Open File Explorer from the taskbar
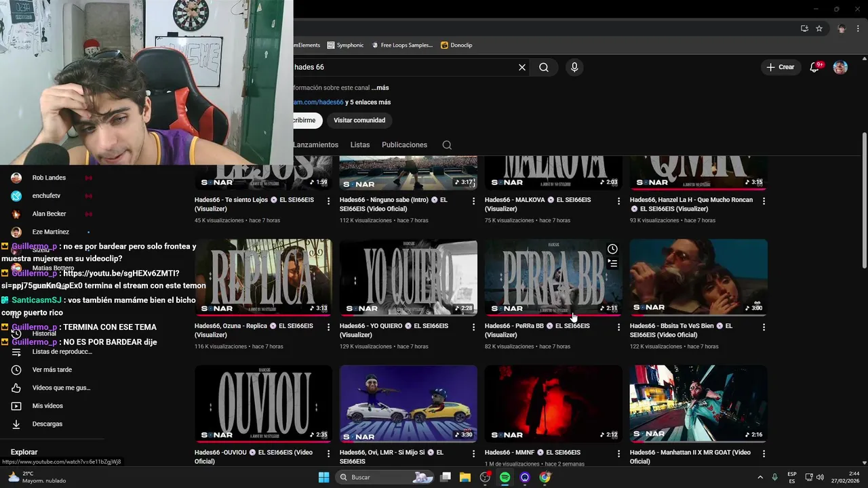 pyautogui.click(x=465, y=477)
